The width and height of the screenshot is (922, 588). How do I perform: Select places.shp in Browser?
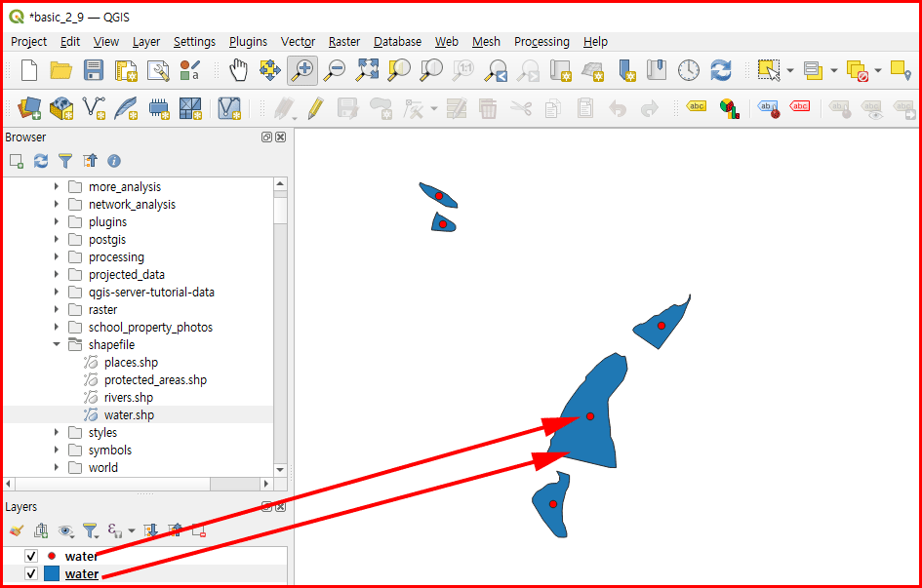(x=131, y=363)
